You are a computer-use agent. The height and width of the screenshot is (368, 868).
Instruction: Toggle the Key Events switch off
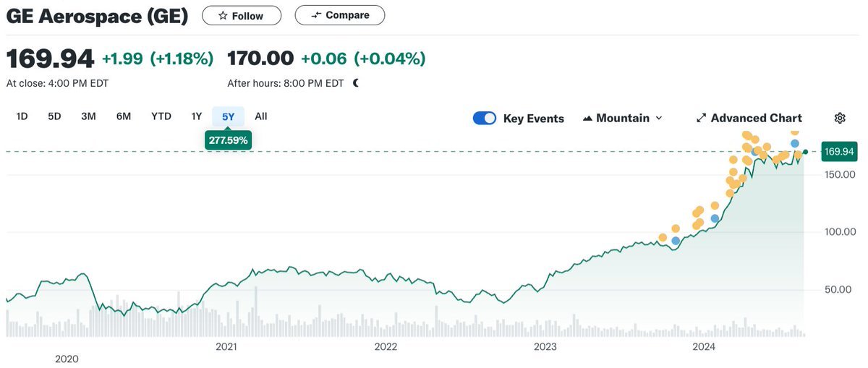485,118
